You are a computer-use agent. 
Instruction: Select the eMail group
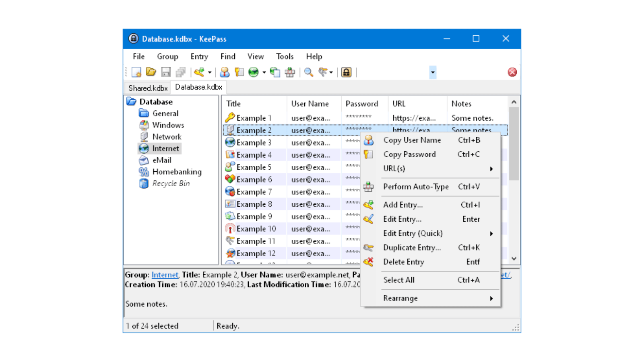(161, 160)
